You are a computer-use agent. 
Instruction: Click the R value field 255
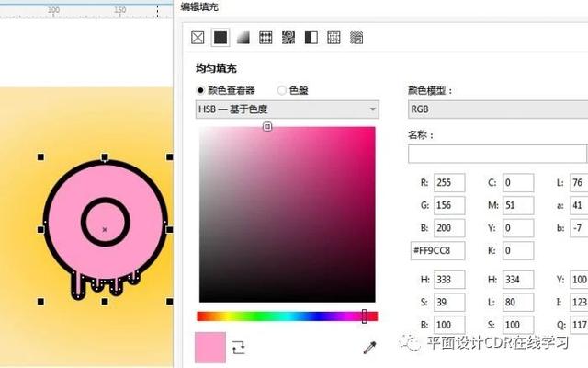(449, 183)
